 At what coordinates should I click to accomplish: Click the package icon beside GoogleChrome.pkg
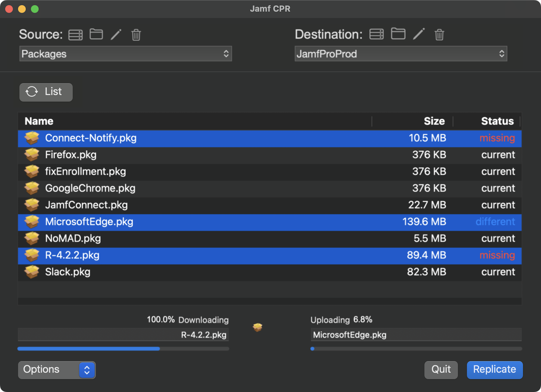click(x=32, y=188)
